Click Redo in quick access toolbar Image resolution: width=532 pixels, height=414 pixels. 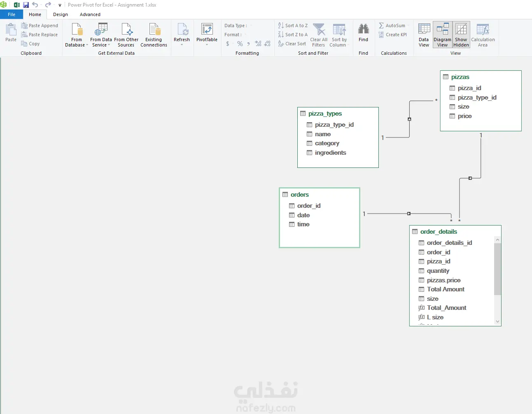click(x=48, y=5)
